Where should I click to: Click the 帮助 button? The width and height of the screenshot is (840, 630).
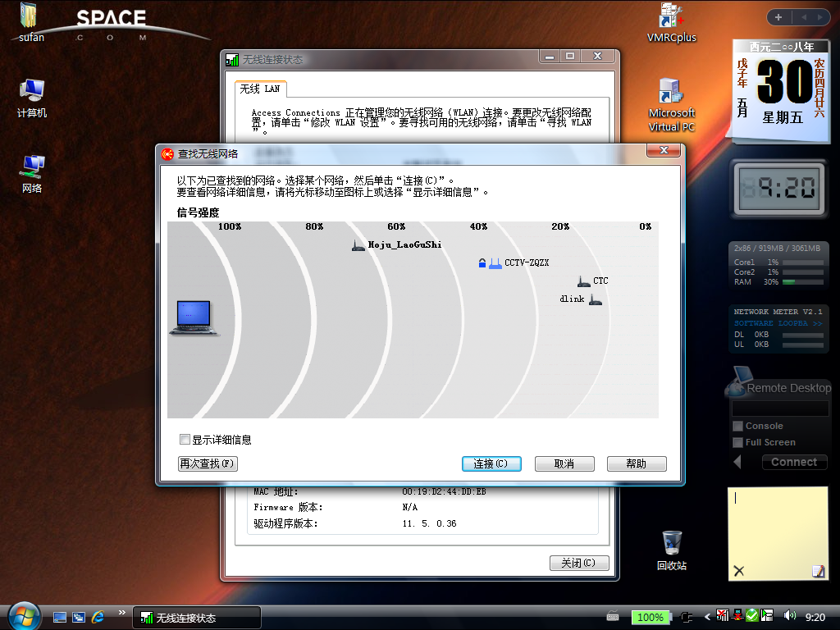coord(637,463)
